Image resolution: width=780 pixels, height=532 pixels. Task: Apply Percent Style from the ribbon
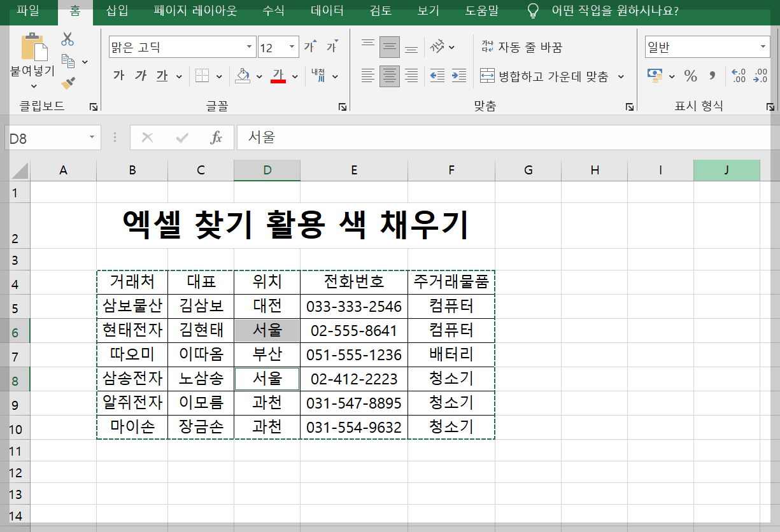pyautogui.click(x=691, y=75)
